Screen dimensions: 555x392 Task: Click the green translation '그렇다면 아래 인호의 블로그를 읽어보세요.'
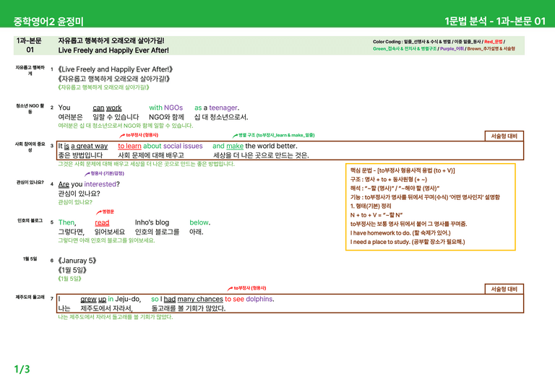(x=106, y=240)
